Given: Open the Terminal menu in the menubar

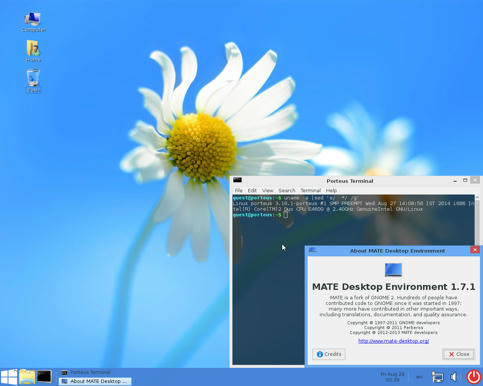Looking at the screenshot, I should click(310, 190).
